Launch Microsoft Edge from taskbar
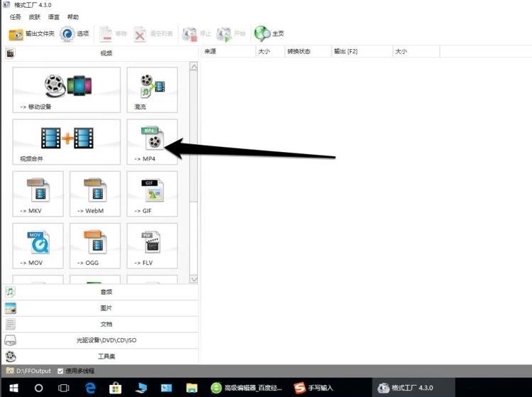 click(90, 388)
